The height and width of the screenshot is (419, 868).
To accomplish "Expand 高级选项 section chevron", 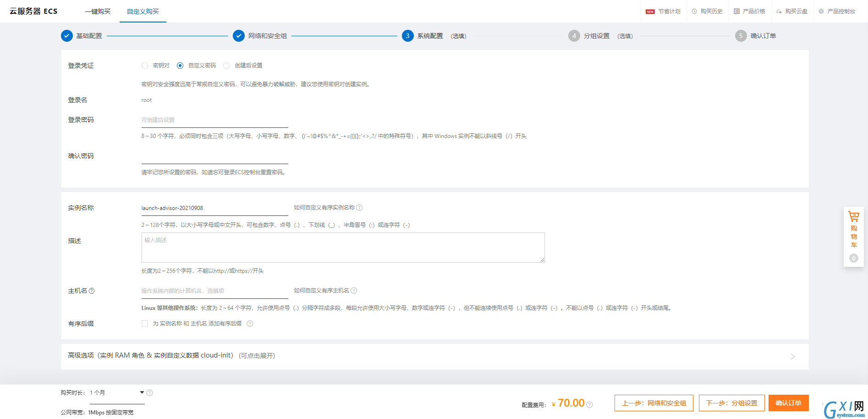I will coord(793,357).
